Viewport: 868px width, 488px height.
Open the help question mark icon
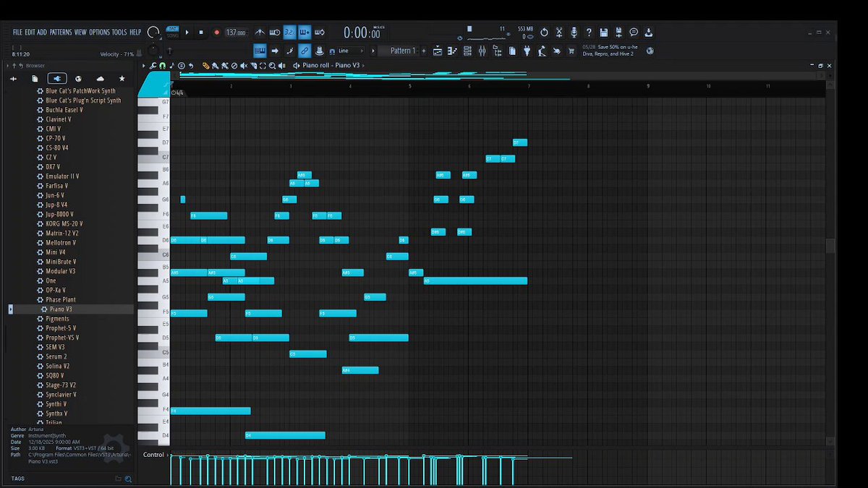[x=589, y=32]
